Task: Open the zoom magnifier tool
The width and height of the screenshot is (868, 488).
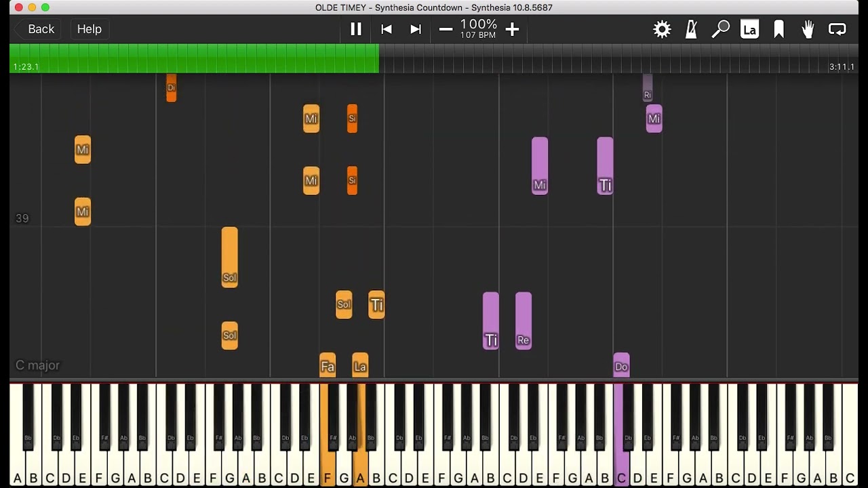Action: coord(720,29)
